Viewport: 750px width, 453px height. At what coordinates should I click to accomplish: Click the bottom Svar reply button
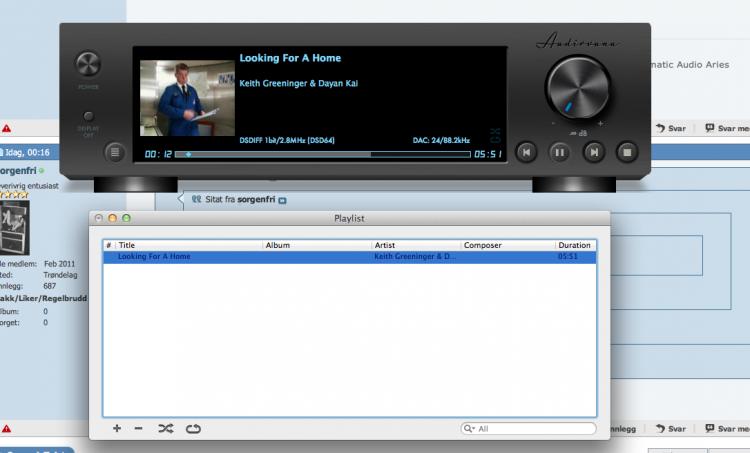[x=671, y=429]
